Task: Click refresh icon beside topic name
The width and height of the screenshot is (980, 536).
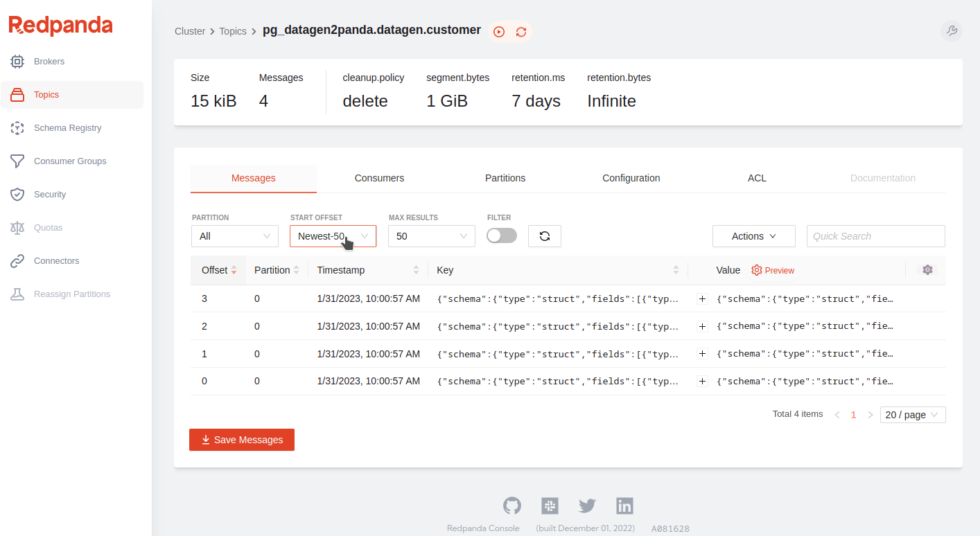Action: [521, 32]
